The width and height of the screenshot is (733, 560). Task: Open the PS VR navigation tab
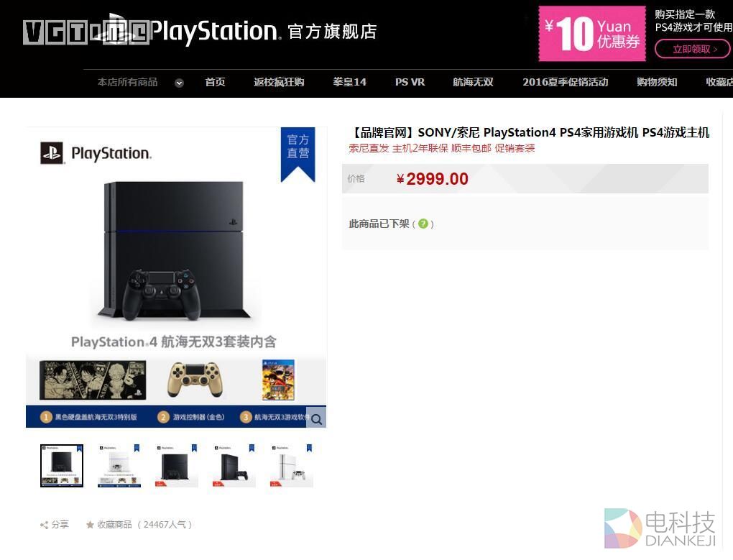pyautogui.click(x=410, y=82)
